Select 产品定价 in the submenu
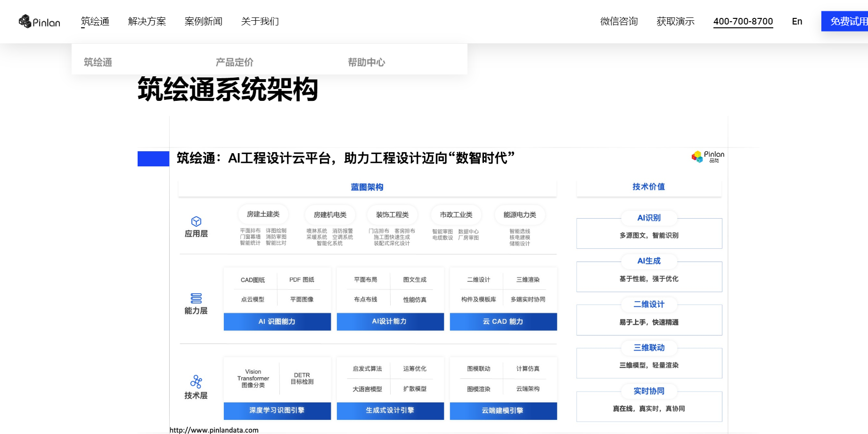The height and width of the screenshot is (434, 868). click(x=234, y=62)
